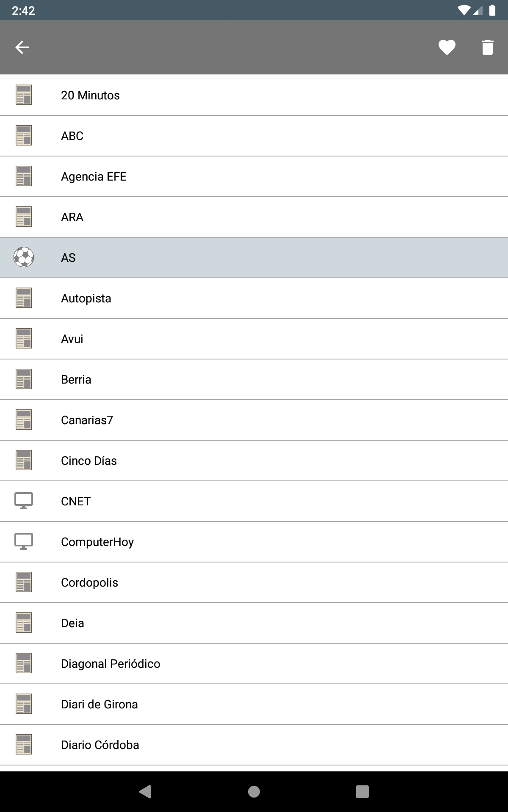
Task: Tap the back arrow icon
Action: click(22, 47)
